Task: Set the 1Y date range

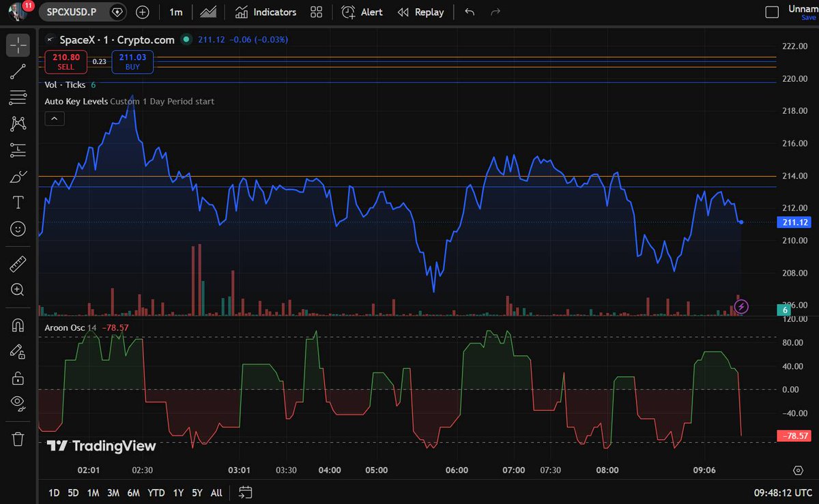Action: click(178, 492)
